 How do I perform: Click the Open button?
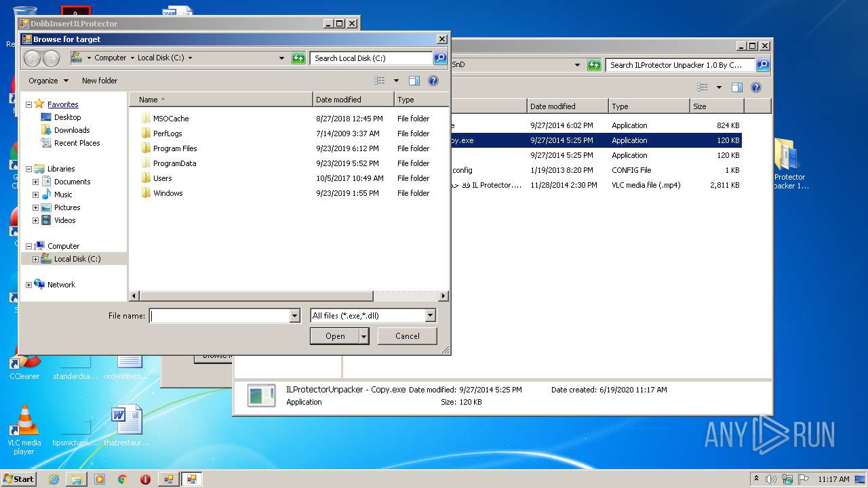(335, 336)
